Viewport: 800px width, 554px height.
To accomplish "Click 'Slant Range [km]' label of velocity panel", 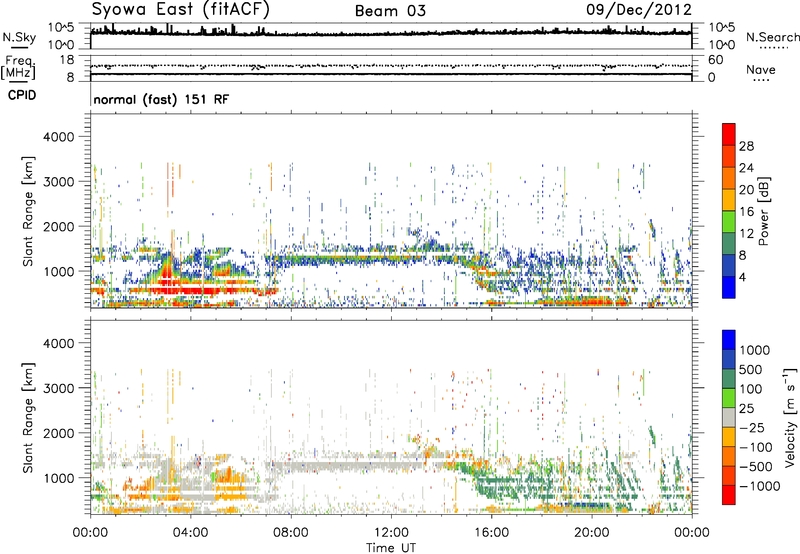I will point(28,417).
